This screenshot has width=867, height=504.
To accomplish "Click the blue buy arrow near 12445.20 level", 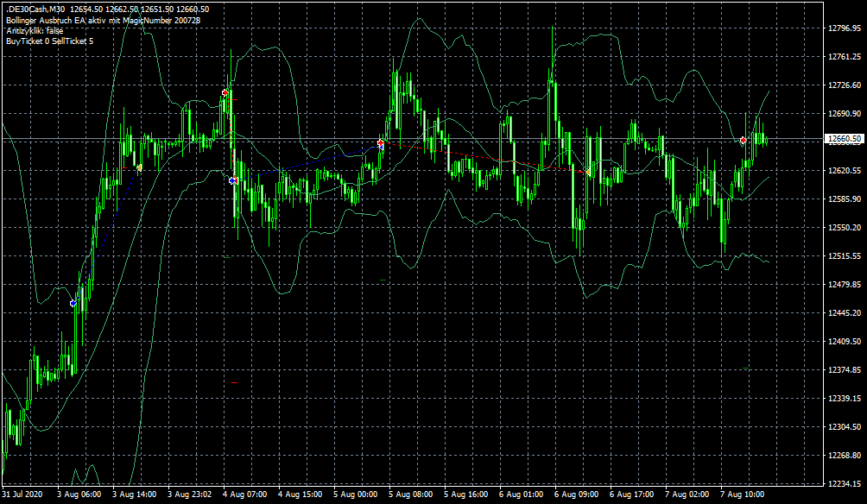I will coord(73,303).
